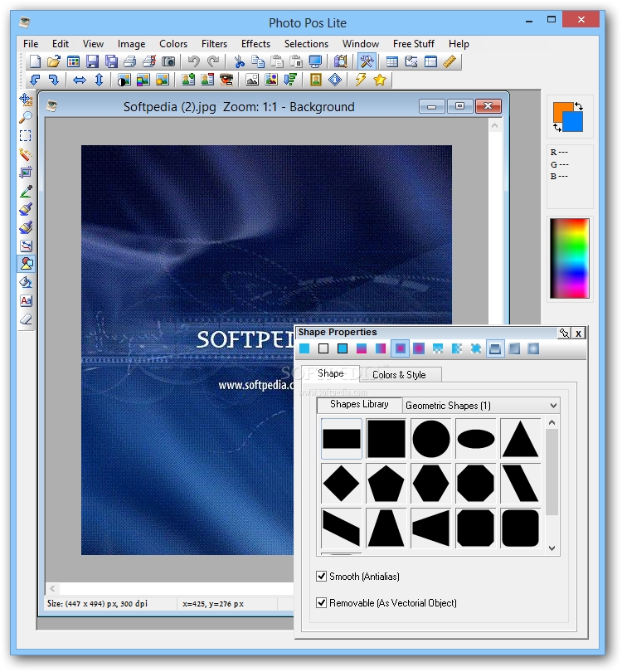Image resolution: width=622 pixels, height=672 pixels.
Task: Close the Shape Properties panel
Action: [x=578, y=334]
